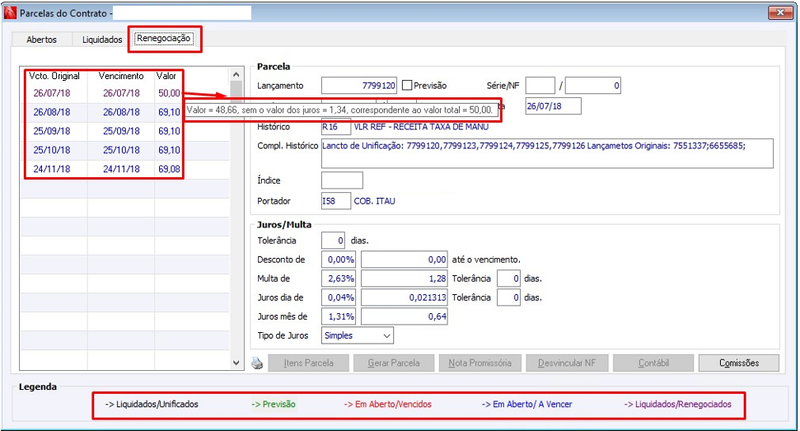Click the Valor column header
Viewport: 800px width, 431px height.
(x=166, y=76)
